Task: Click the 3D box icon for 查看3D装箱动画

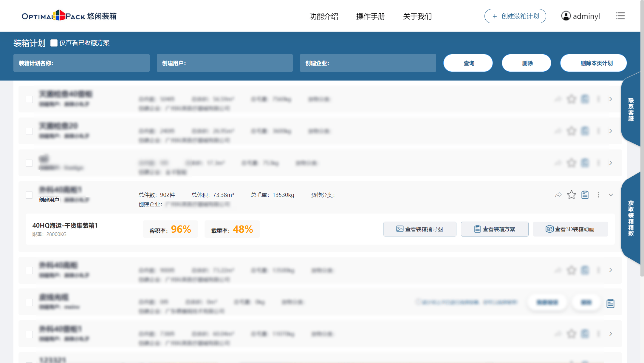Action: tap(550, 229)
